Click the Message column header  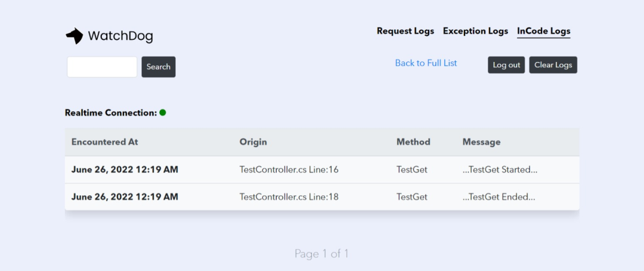point(481,142)
